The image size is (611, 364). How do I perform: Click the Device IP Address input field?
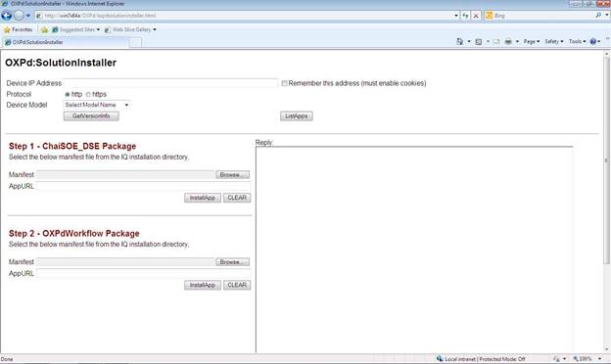click(170, 83)
